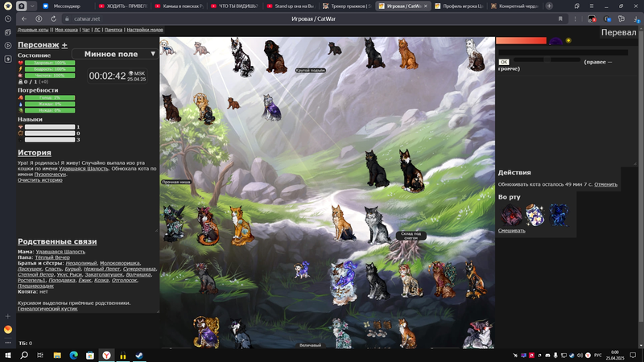Click the health bar 'Здоровье: 100%'
This screenshot has width=644, height=362.
(50, 63)
